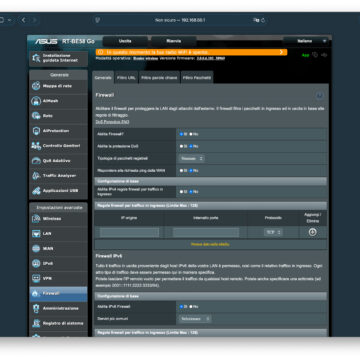Click operating mode Router wireless link
This screenshot has width=360, height=360.
(x=146, y=58)
